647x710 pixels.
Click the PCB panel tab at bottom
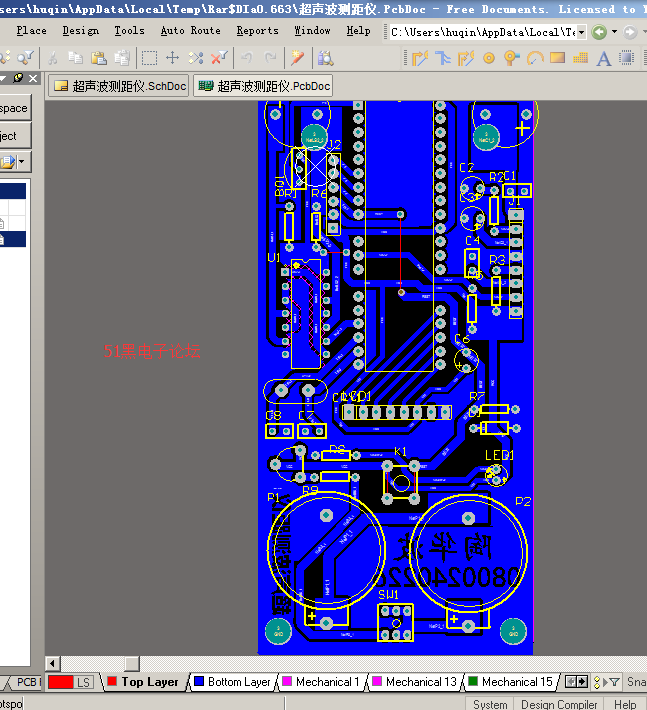click(x=27, y=682)
